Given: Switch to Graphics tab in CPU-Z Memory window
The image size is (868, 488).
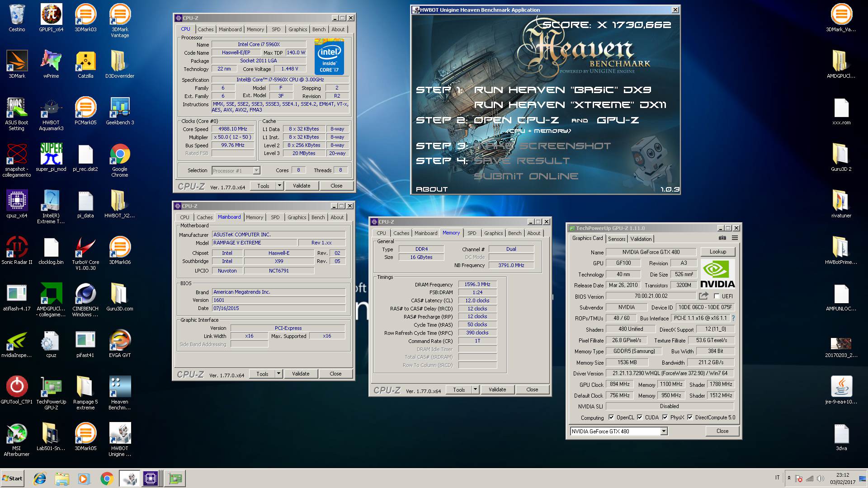Looking at the screenshot, I should pyautogui.click(x=493, y=233).
